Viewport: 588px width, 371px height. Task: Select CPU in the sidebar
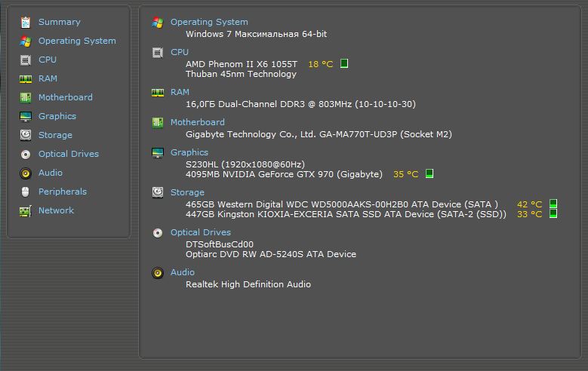coord(48,60)
